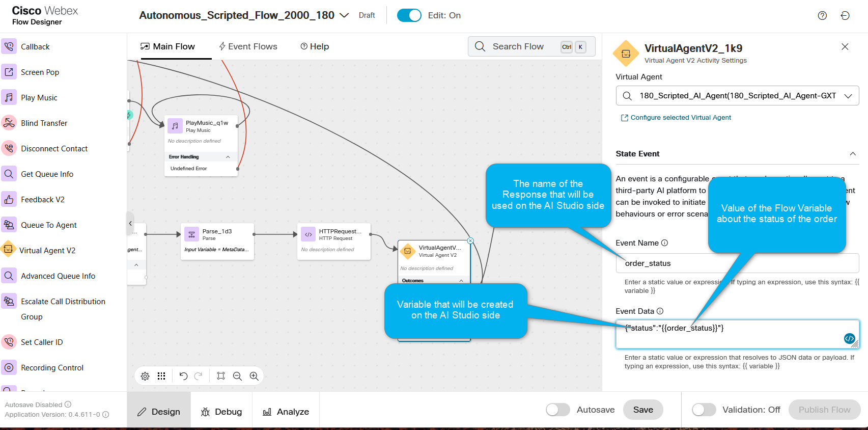Switch on the Validation toggle
The height and width of the screenshot is (430, 868).
pos(704,410)
